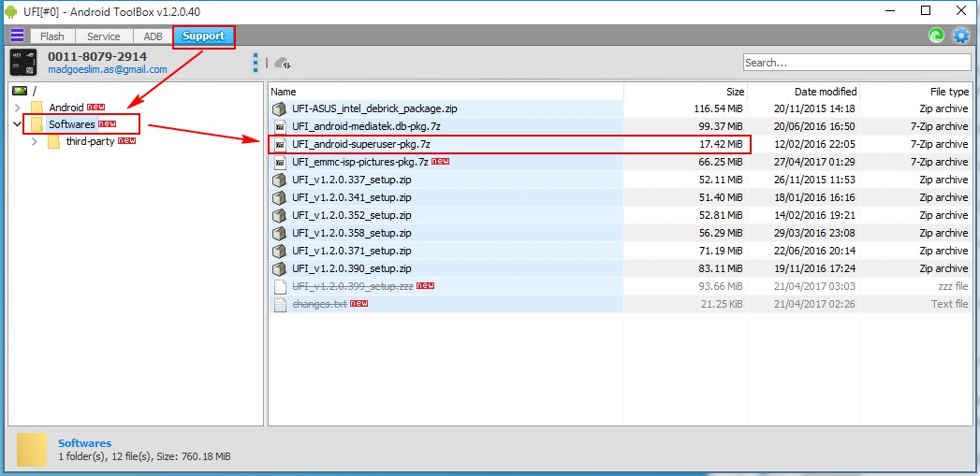Open the purple hamburger menu
980x476 pixels.
[x=18, y=35]
